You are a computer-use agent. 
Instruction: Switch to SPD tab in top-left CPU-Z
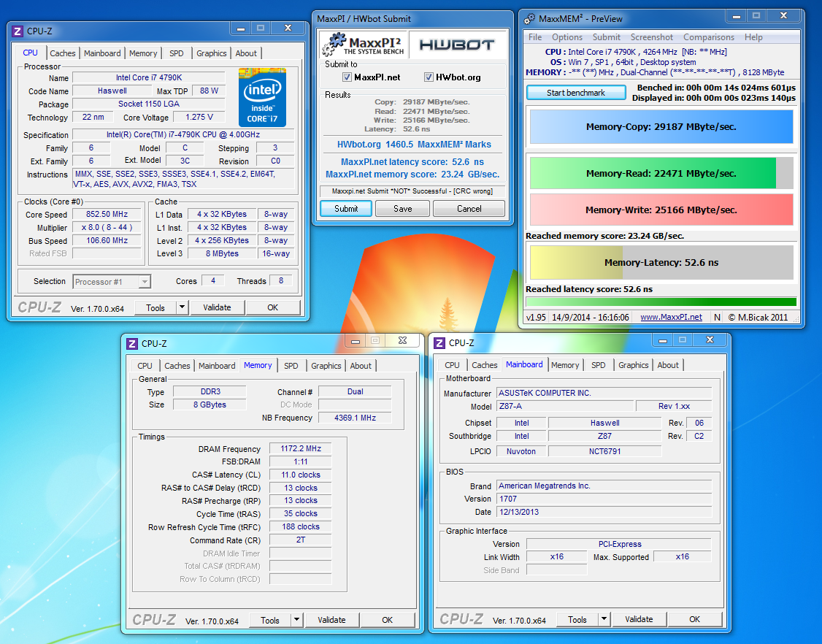[x=177, y=53]
